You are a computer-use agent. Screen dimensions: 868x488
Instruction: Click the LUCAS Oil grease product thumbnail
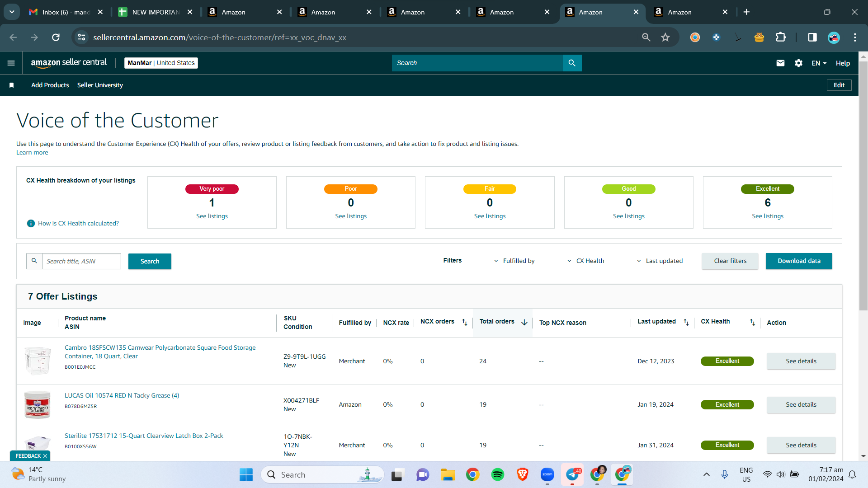pos(38,404)
